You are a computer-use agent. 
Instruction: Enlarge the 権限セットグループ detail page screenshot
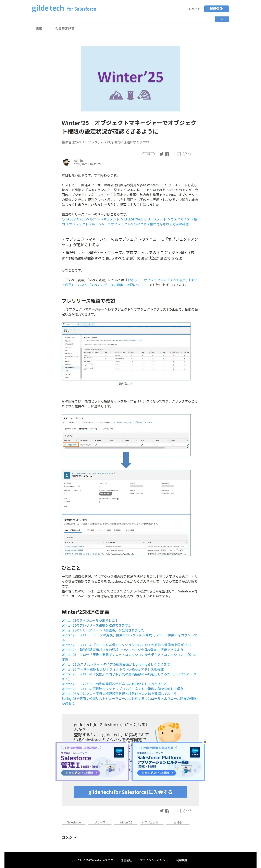point(126,513)
